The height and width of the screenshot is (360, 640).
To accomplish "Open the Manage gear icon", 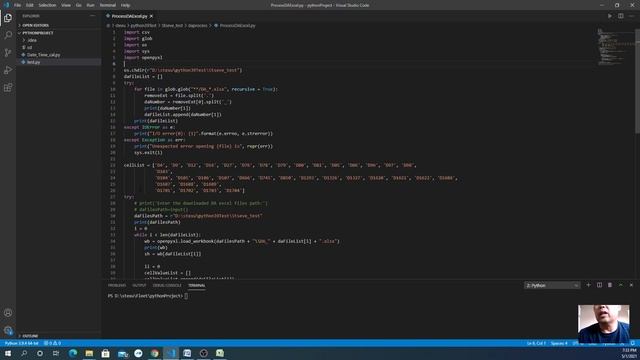I will coord(8,330).
